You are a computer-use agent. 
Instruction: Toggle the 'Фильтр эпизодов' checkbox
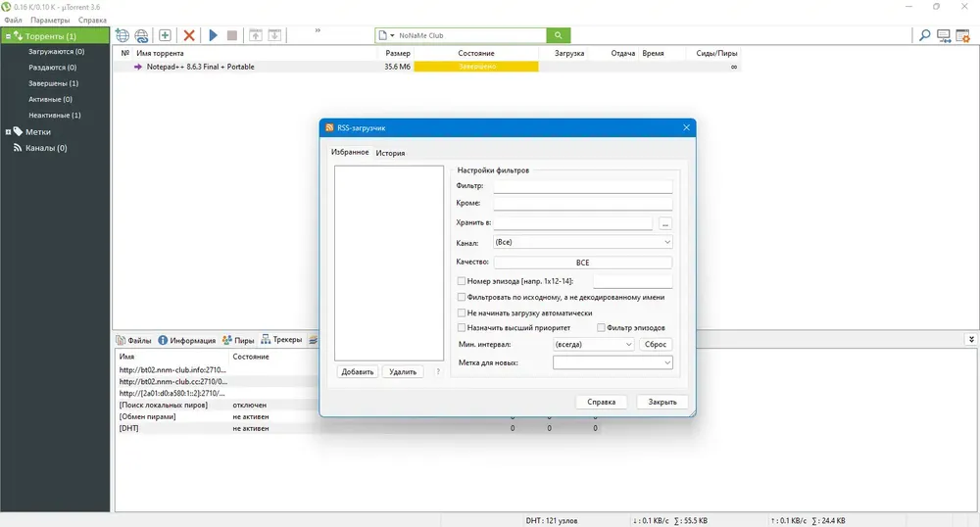pos(601,328)
